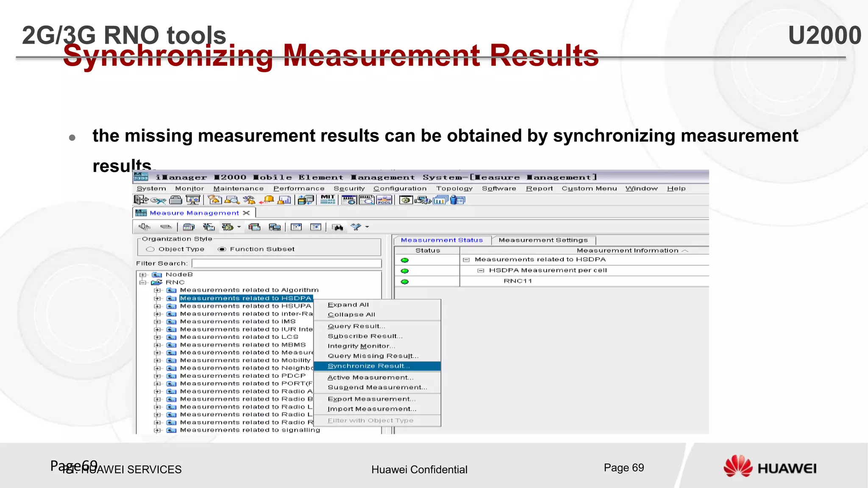The height and width of the screenshot is (488, 868).
Task: Select Measurements related to HSDPA tree item
Action: 246,298
